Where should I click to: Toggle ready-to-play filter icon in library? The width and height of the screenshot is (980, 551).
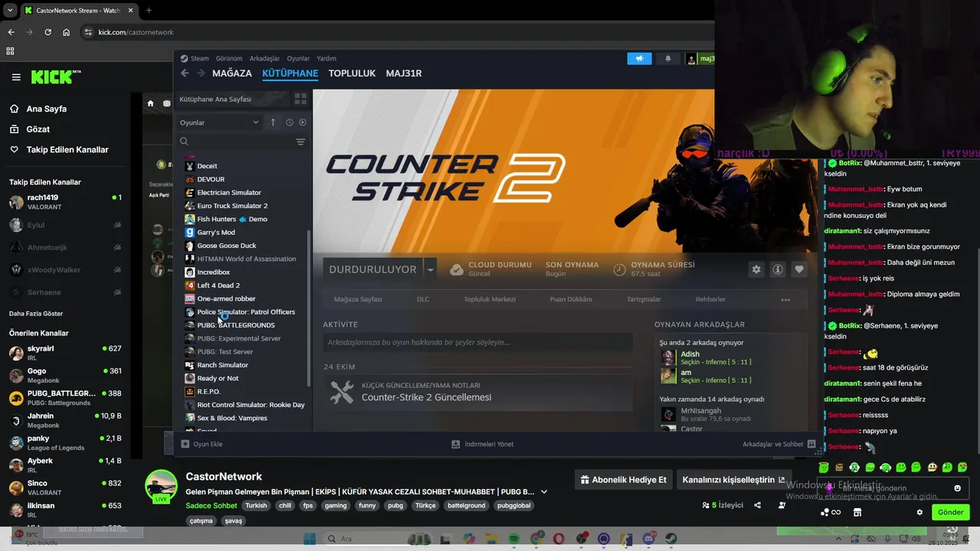302,122
